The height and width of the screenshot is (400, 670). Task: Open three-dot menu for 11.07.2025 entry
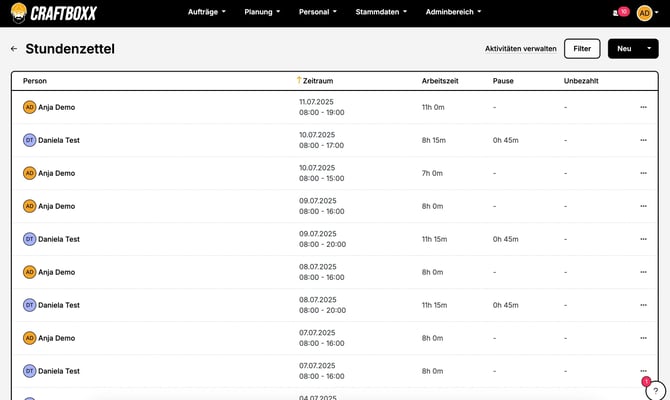click(x=643, y=107)
